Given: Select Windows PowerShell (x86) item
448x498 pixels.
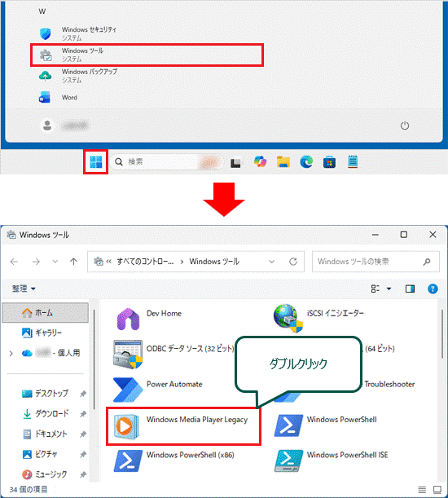Looking at the screenshot, I should tap(174, 461).
